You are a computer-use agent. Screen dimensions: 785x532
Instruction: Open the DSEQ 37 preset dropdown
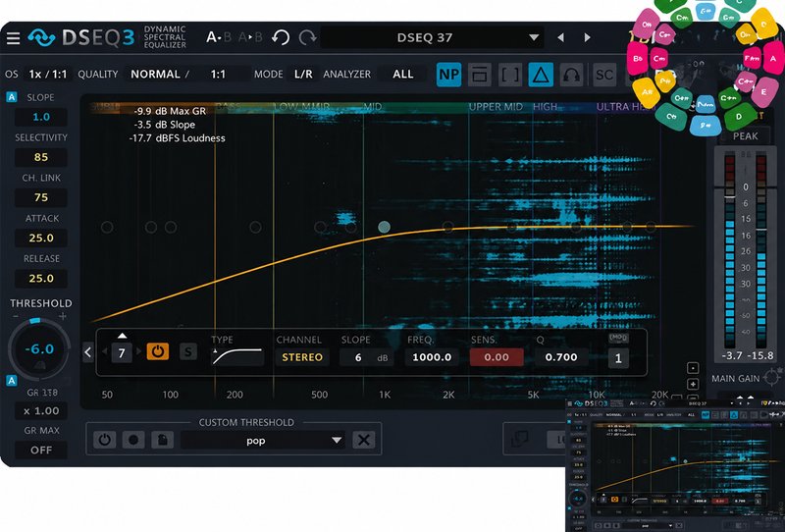[432, 37]
